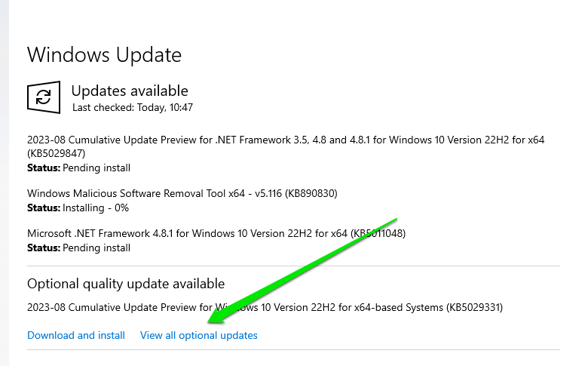Click the Windows Update page heading

click(104, 55)
